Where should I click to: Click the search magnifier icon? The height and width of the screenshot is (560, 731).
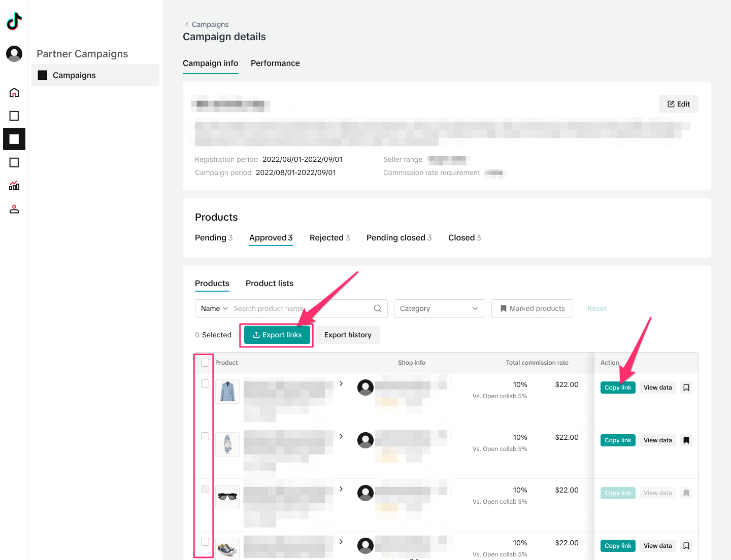[377, 308]
